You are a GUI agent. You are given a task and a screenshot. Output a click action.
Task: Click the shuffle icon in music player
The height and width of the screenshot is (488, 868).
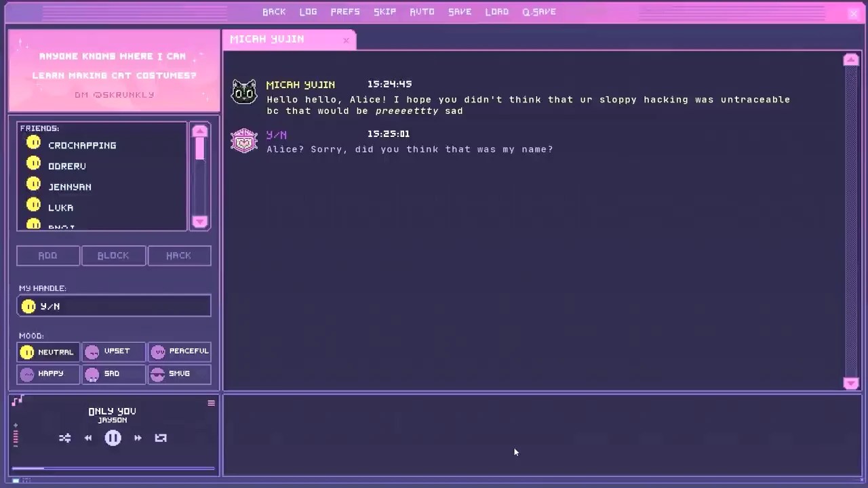(x=65, y=438)
